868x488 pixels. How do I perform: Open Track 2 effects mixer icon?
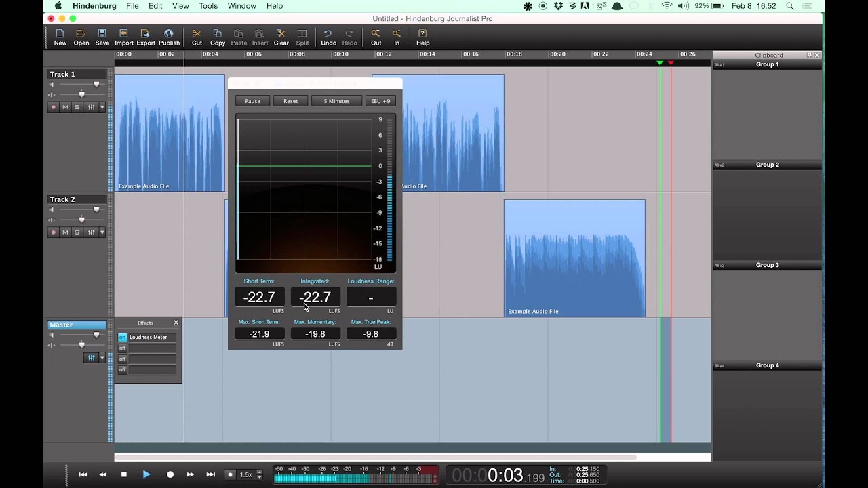click(x=91, y=232)
